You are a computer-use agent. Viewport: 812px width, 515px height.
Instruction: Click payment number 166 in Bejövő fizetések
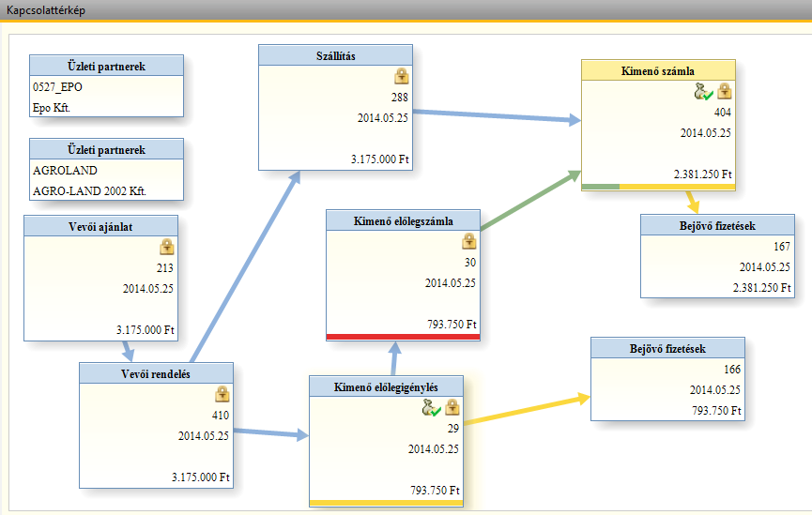click(732, 370)
